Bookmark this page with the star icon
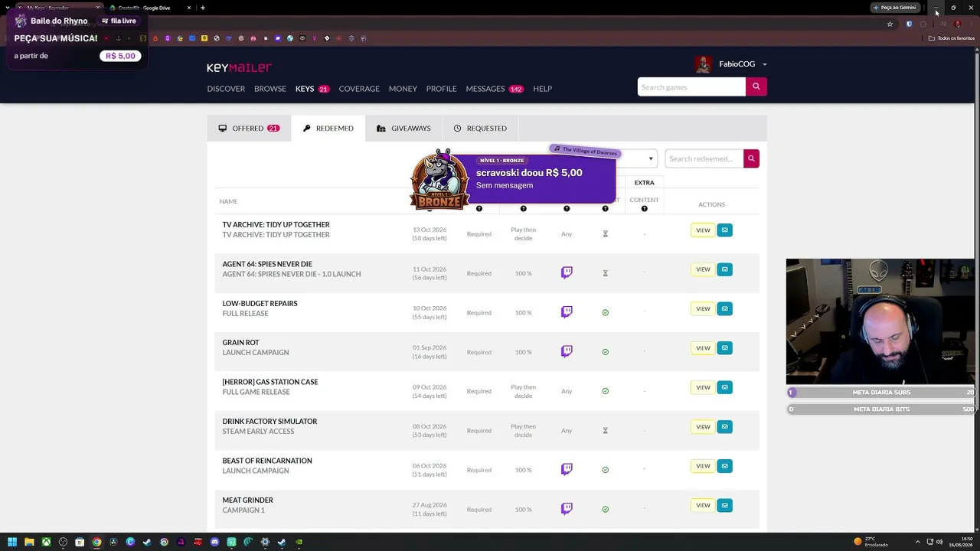This screenshot has width=980, height=551. click(890, 24)
